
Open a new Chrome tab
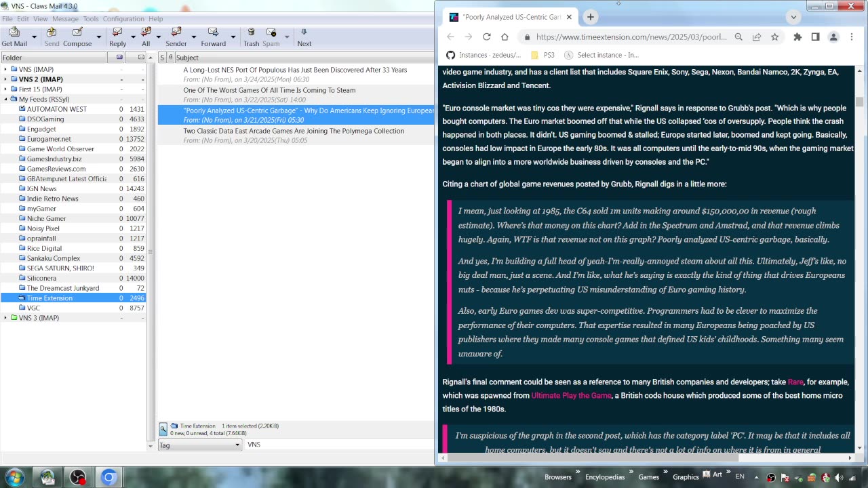(590, 17)
